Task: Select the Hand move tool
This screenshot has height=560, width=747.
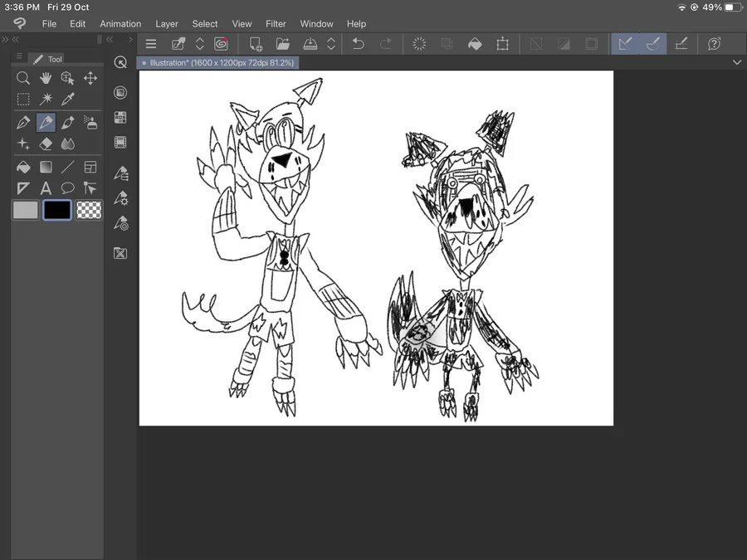Action: (46, 78)
